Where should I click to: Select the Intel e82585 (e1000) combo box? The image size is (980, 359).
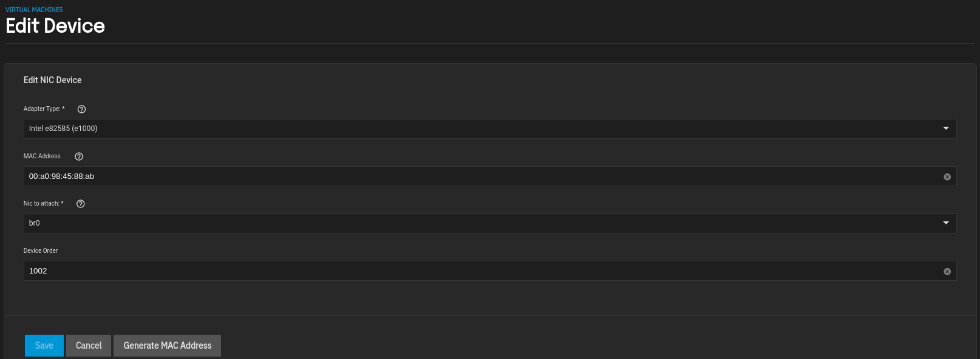490,129
